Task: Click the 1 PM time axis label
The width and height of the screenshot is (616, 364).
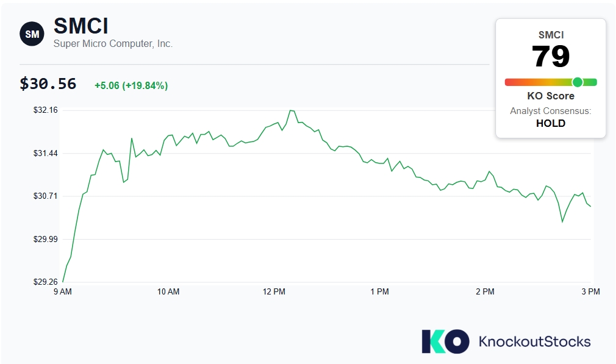Action: (379, 292)
